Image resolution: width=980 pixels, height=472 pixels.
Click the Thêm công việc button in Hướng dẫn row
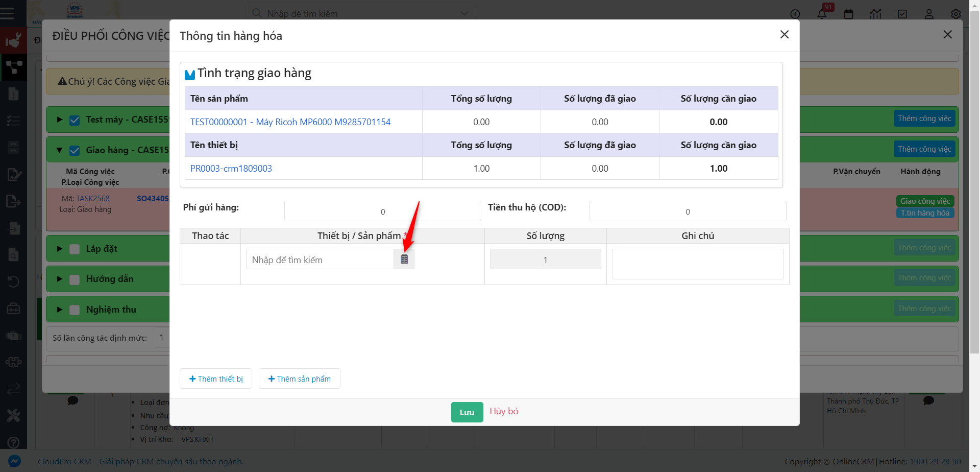pos(924,278)
